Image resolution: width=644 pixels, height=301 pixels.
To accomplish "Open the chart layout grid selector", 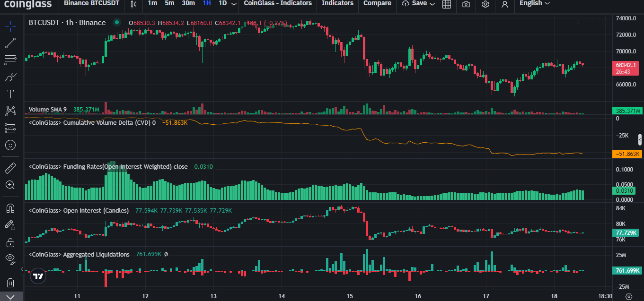I will click(x=446, y=4).
